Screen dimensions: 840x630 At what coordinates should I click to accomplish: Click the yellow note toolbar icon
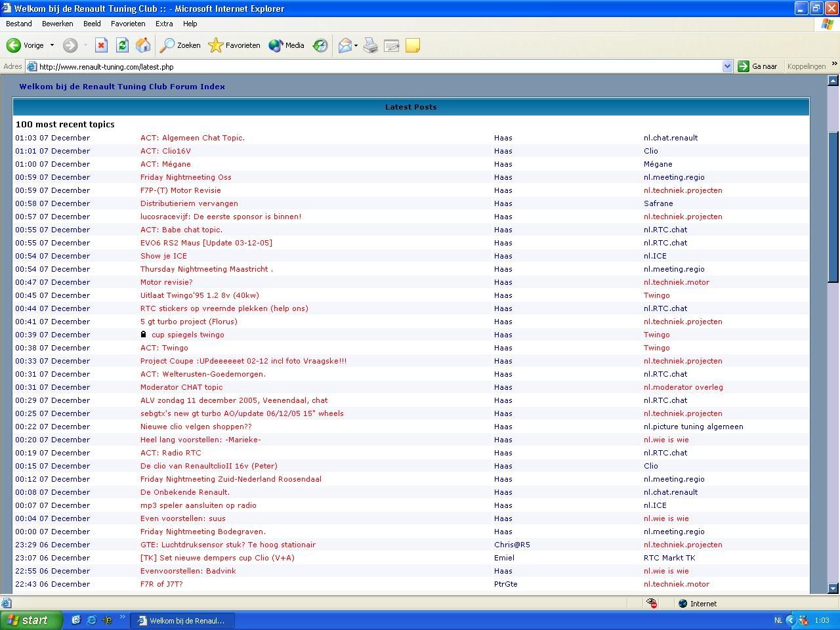[x=413, y=45]
